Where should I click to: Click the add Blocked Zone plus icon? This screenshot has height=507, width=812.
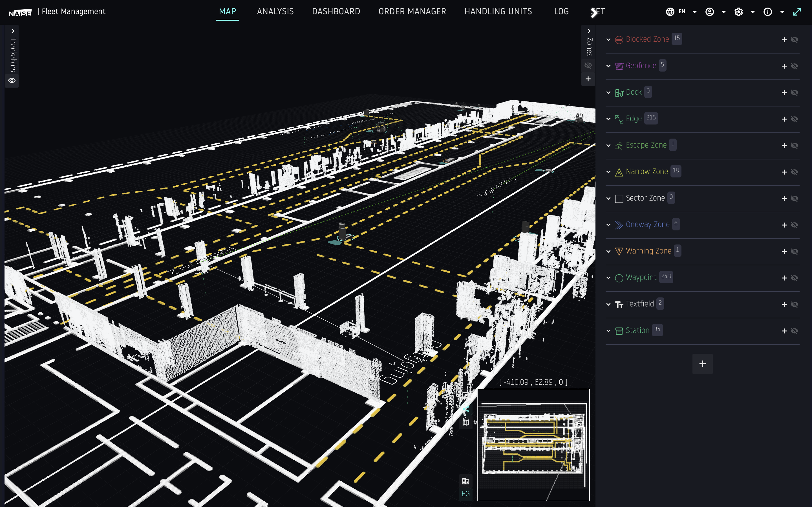[x=784, y=39]
